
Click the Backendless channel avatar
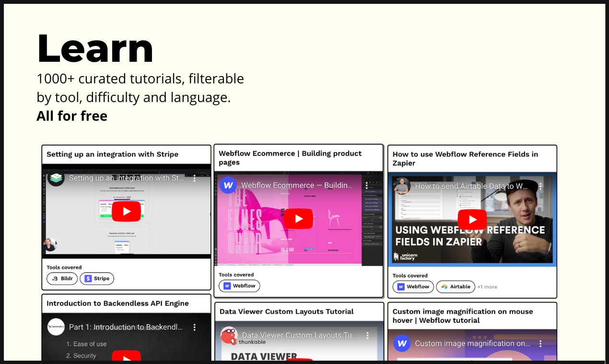tap(56, 327)
